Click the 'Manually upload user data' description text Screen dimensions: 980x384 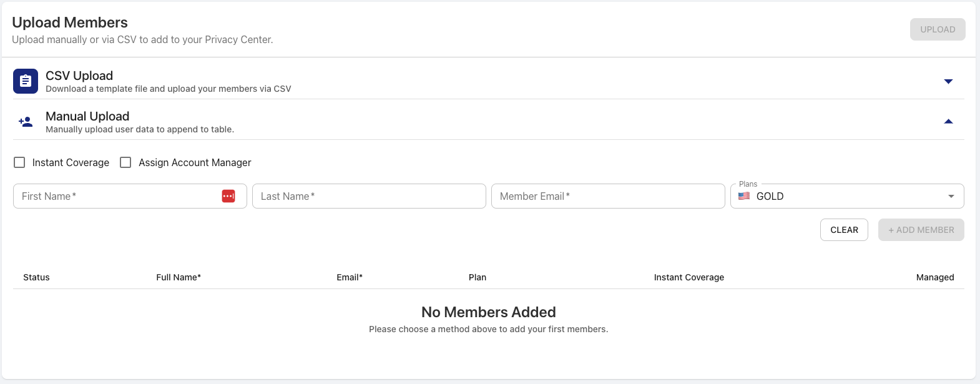(x=140, y=129)
